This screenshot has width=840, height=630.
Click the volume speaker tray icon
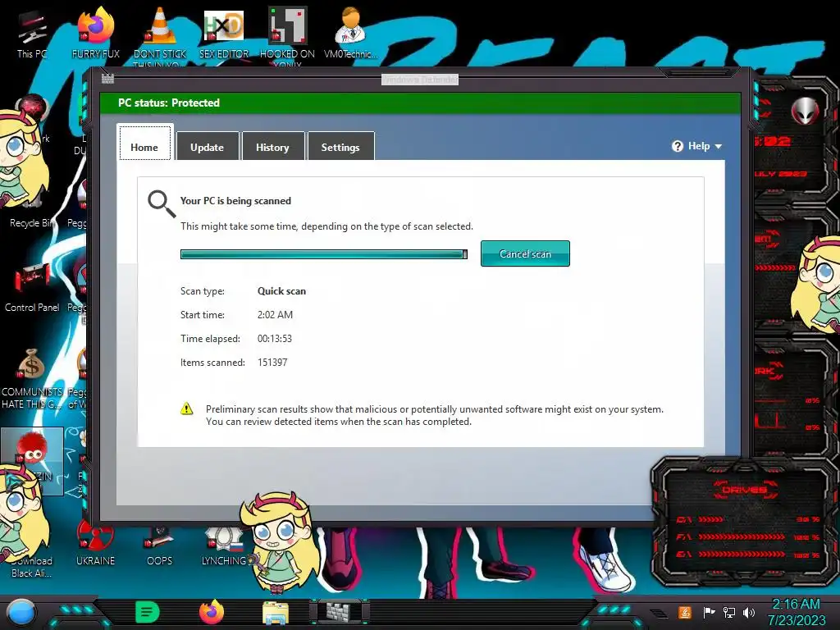click(x=749, y=612)
